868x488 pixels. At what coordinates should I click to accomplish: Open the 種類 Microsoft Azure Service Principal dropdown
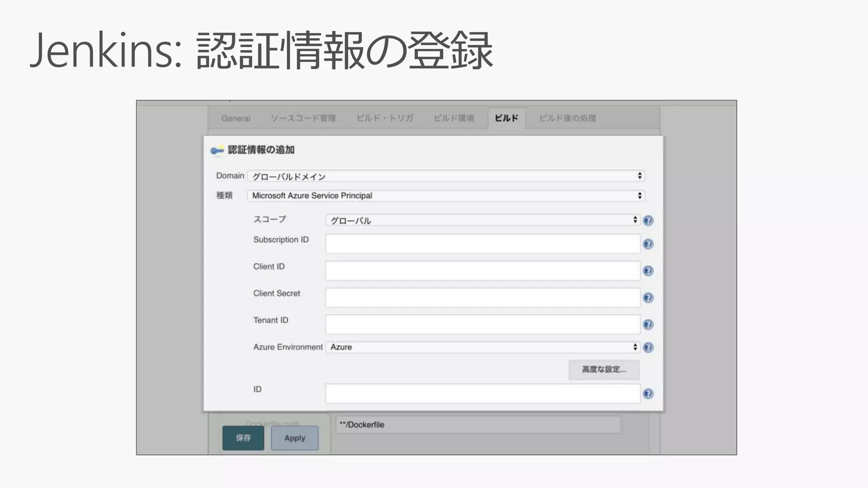pos(446,196)
